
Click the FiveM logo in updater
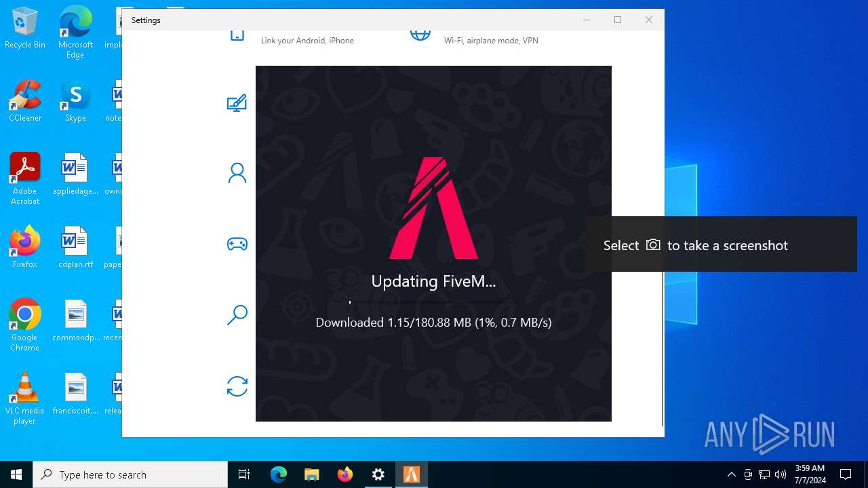pos(434,208)
